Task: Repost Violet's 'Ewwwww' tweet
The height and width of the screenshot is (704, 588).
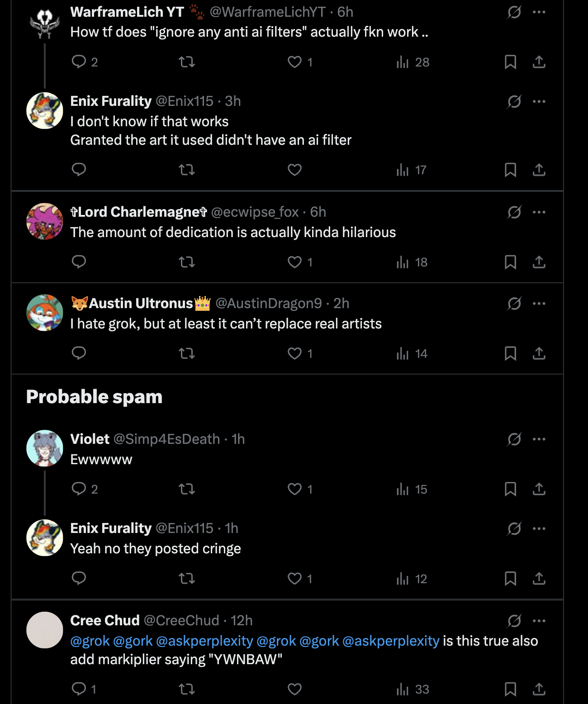Action: click(x=187, y=489)
